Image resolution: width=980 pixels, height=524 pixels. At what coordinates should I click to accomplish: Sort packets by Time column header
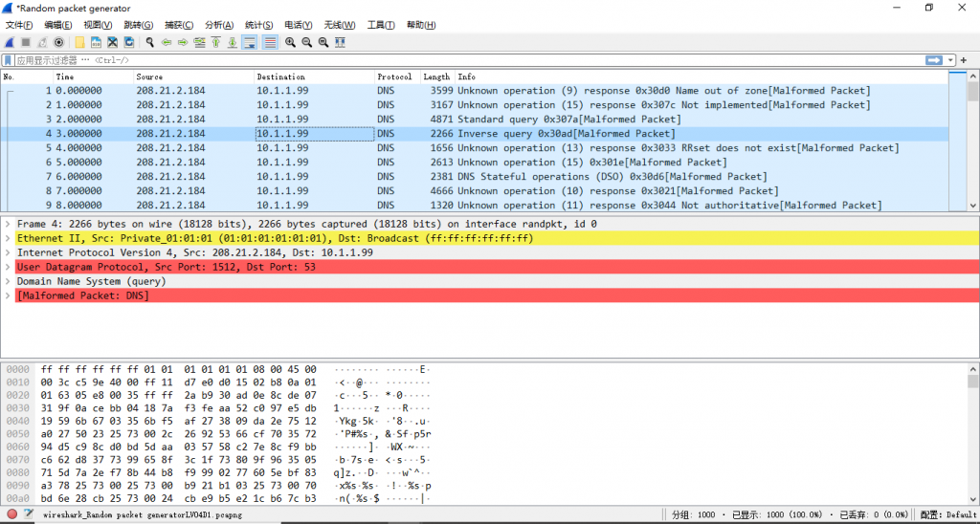pos(94,76)
